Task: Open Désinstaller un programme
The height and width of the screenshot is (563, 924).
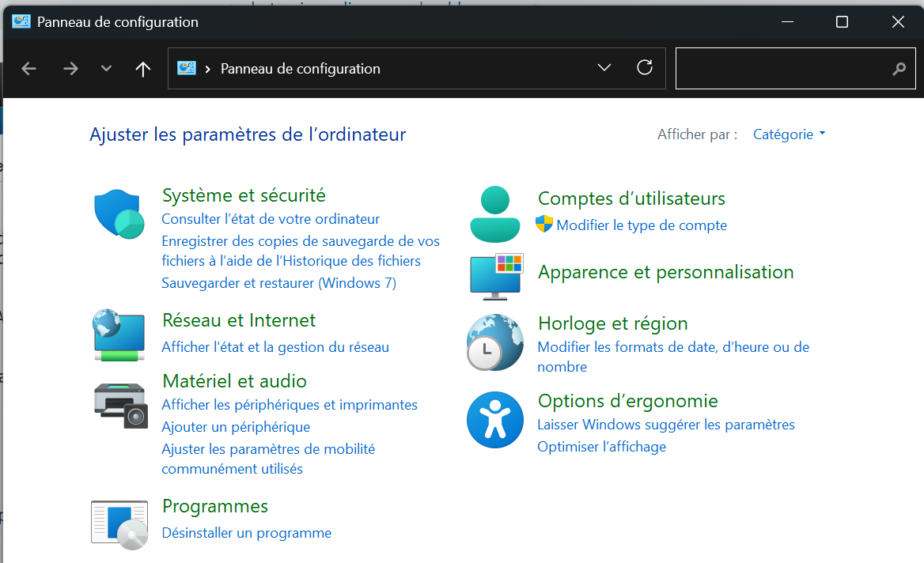Action: pyautogui.click(x=246, y=532)
